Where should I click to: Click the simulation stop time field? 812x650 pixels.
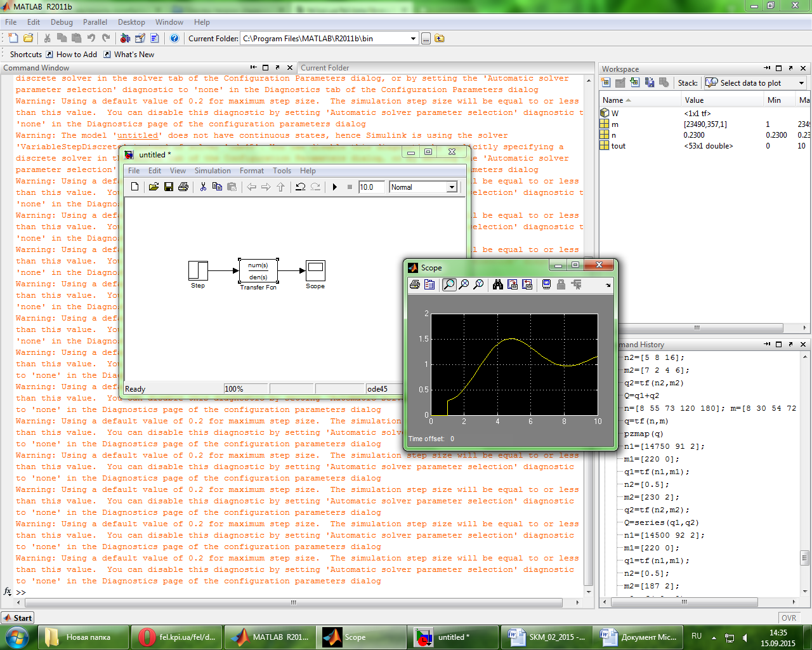(x=371, y=187)
